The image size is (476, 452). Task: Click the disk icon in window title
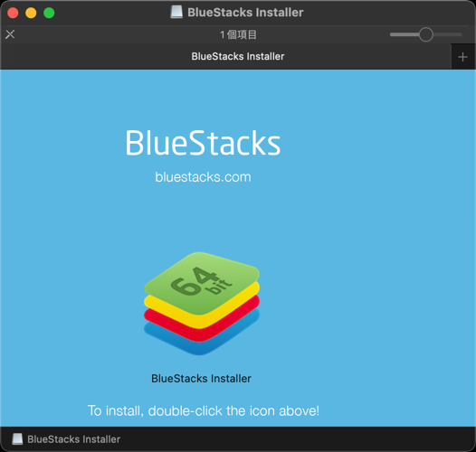tap(176, 13)
